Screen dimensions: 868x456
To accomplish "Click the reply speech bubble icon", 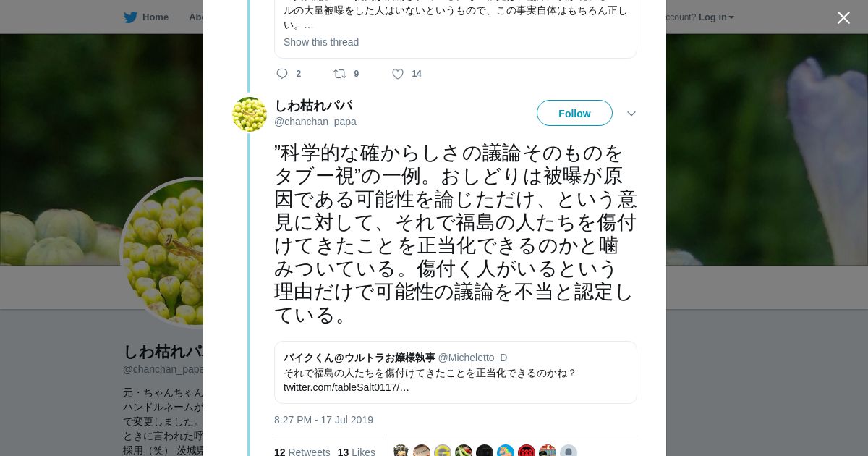I will point(282,74).
